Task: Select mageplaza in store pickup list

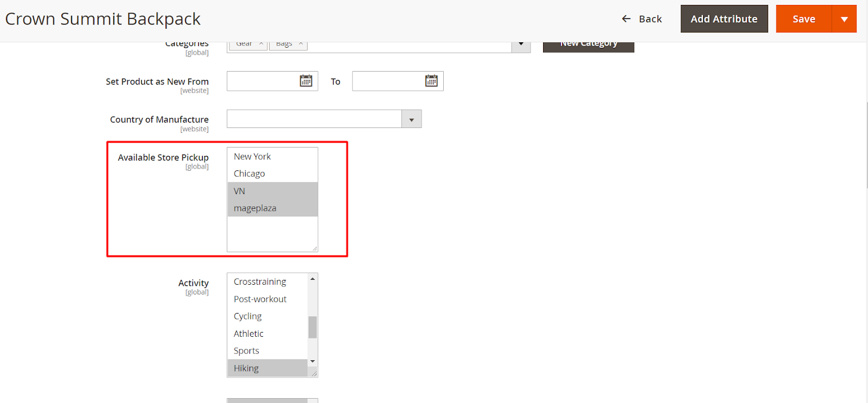Action: tap(255, 208)
